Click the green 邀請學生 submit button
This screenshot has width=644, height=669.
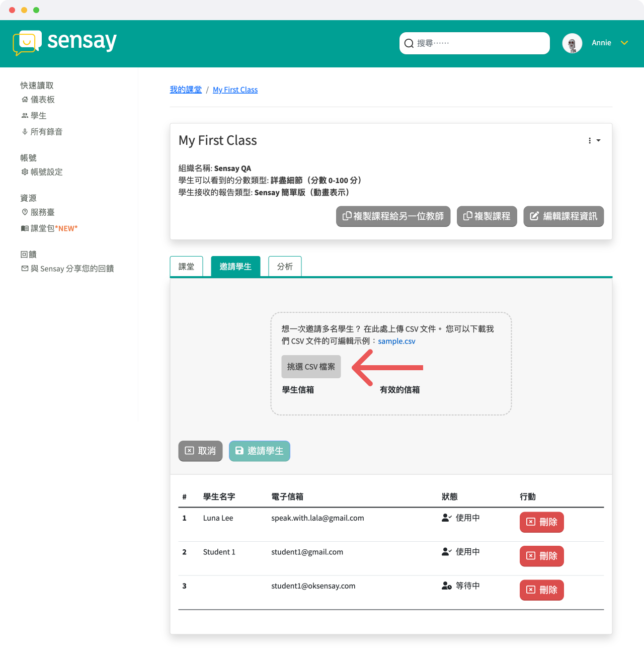coord(260,451)
